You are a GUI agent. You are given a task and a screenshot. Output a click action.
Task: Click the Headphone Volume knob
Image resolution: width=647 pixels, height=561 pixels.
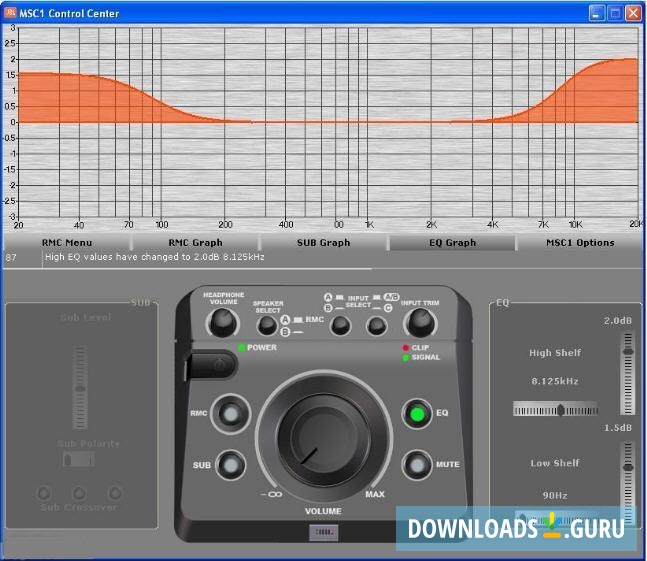tap(223, 322)
